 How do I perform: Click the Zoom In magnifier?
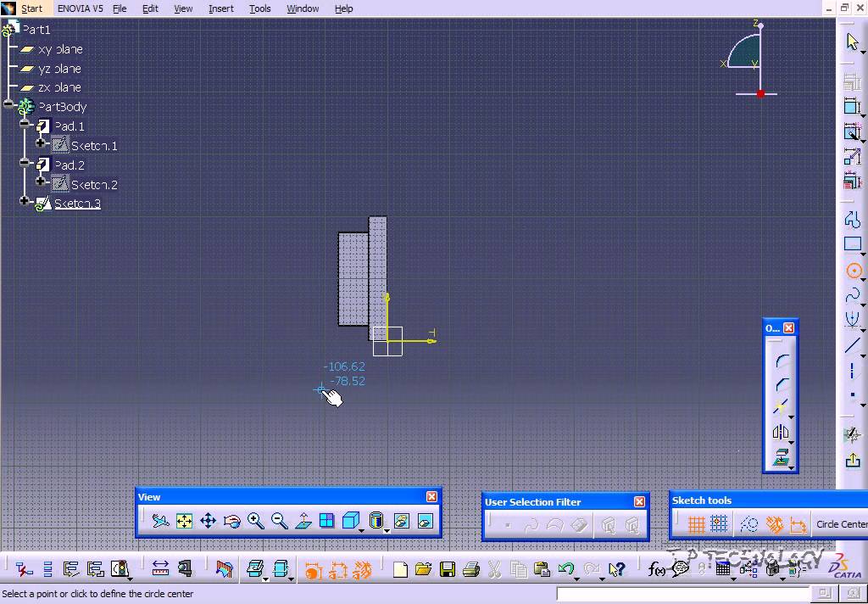click(x=256, y=521)
